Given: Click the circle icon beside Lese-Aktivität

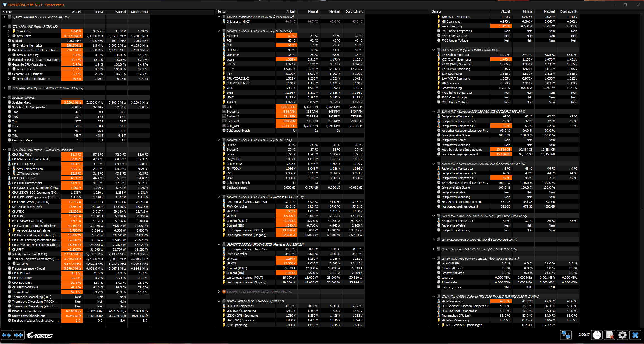Looking at the screenshot, I should coord(439,263).
